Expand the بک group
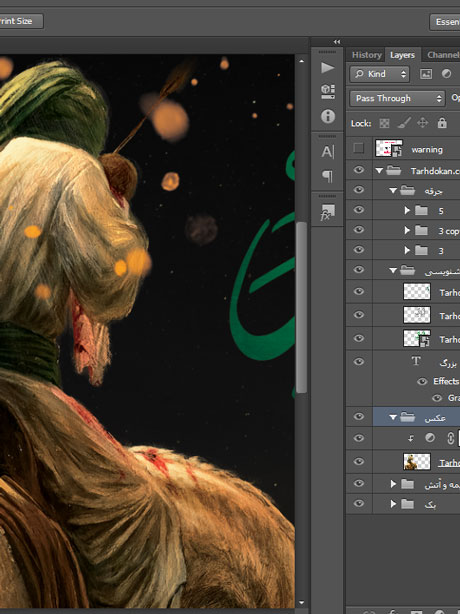This screenshot has width=460, height=614. point(393,504)
